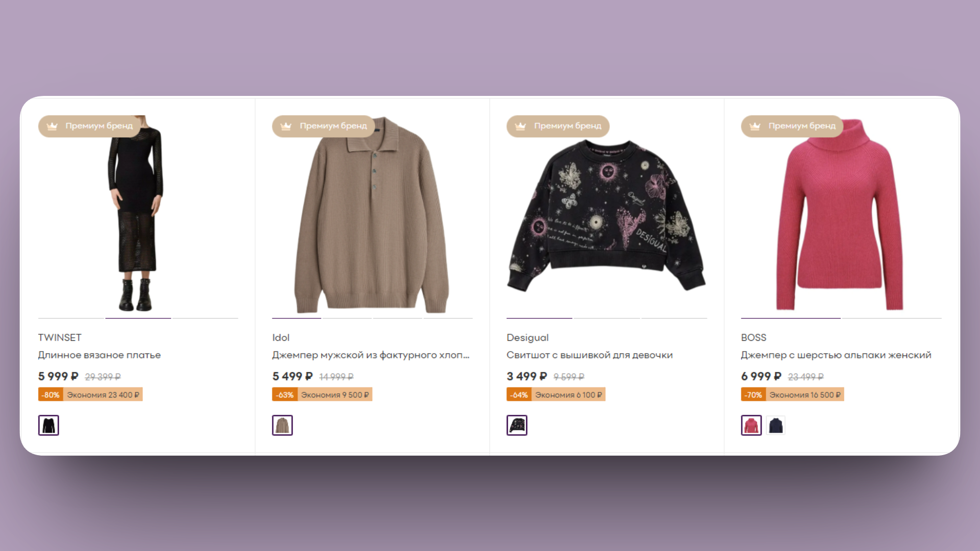Screen dimensions: 980x551
Task: Open 'Джемпер с шерстью альпаки женский' title
Action: pos(836,355)
